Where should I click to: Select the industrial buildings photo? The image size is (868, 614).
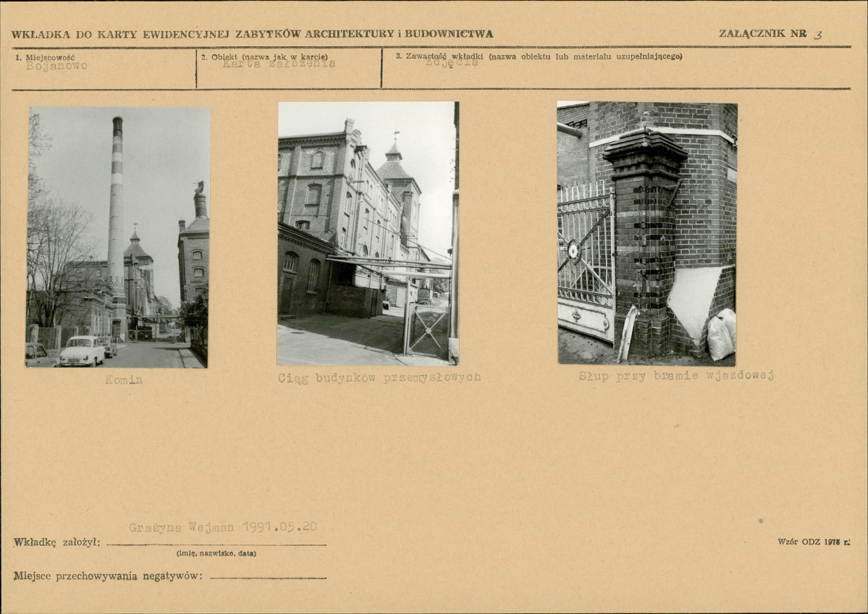[x=368, y=233]
